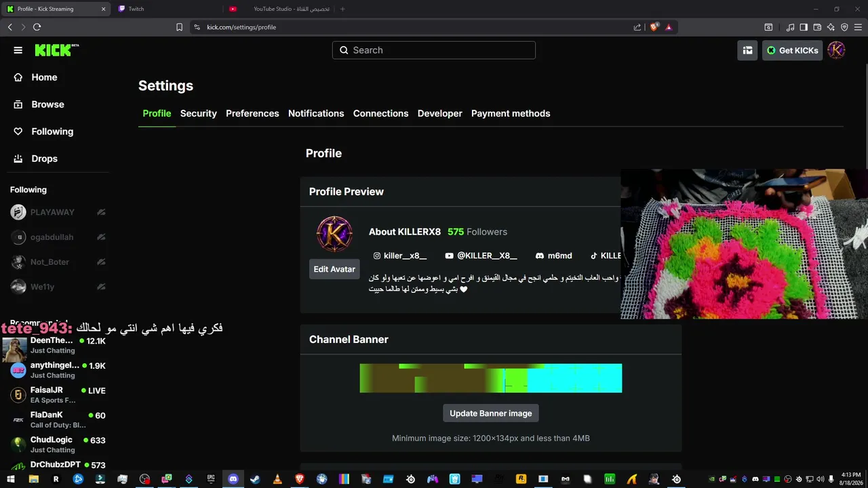
Task: Open the Leo AI sparkle icon
Action: click(831, 27)
